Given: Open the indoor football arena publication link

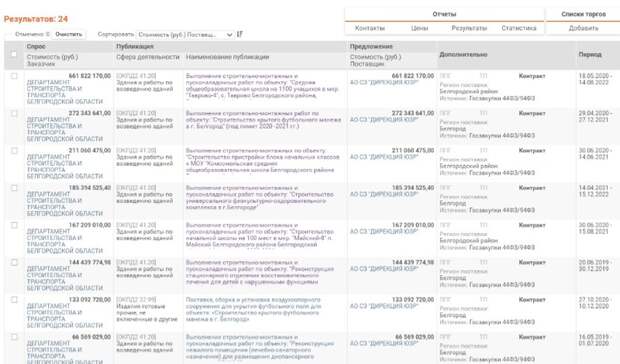Looking at the screenshot, I should click(x=263, y=120).
